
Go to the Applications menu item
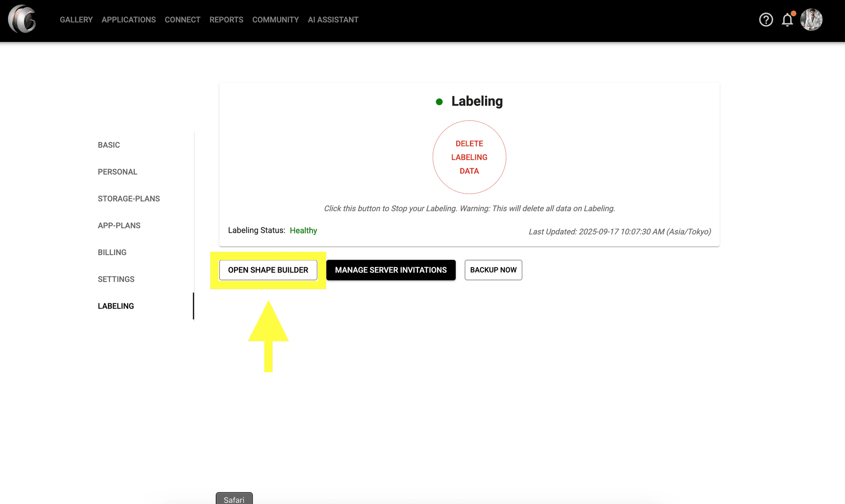tap(129, 20)
